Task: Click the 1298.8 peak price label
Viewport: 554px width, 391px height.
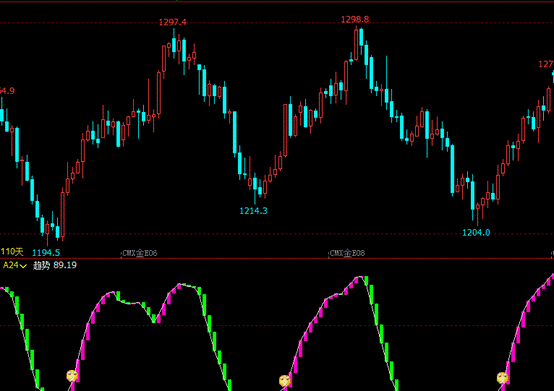Action: [355, 19]
